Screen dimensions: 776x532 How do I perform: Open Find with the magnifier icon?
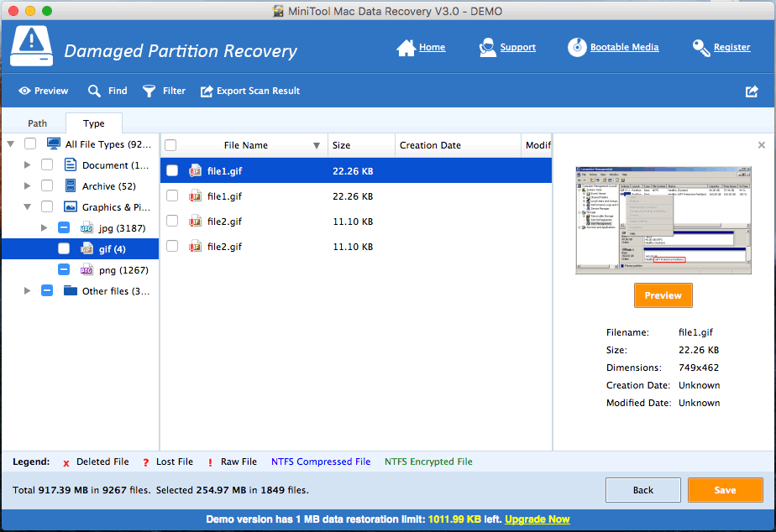95,91
